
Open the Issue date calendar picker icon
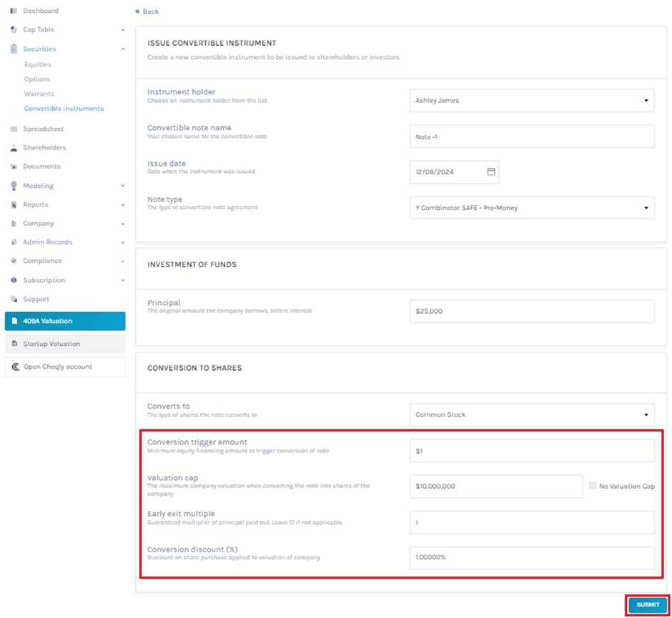click(x=491, y=171)
